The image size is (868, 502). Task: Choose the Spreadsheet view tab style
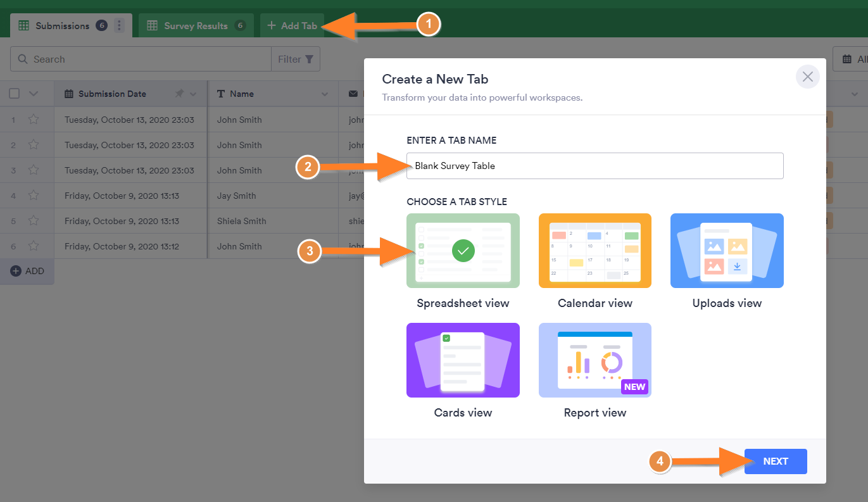coord(463,251)
